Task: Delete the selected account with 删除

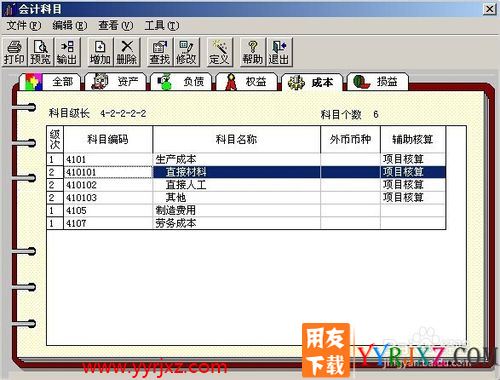Action: pyautogui.click(x=127, y=52)
